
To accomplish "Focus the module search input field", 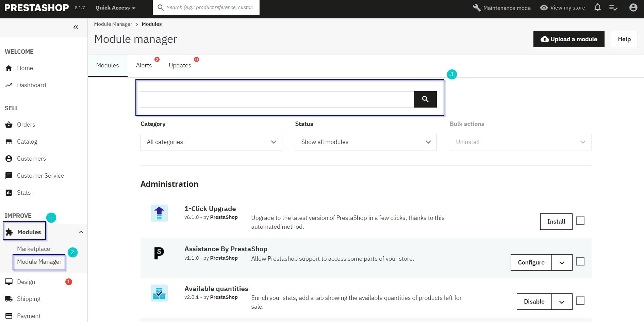I will (277, 99).
